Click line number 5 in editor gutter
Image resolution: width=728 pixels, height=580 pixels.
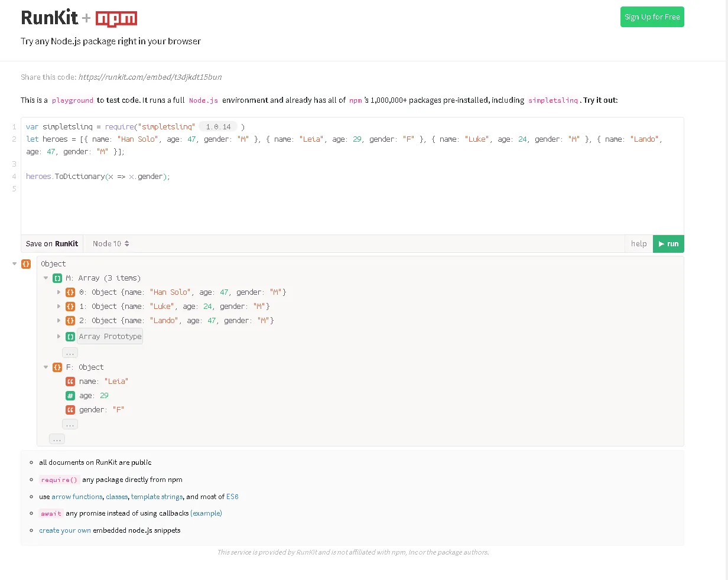coord(14,189)
